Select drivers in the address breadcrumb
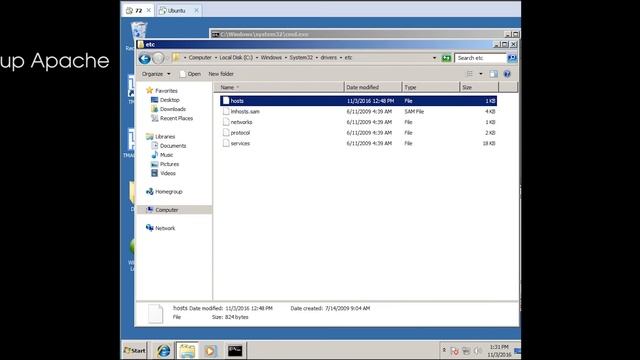 (x=329, y=58)
